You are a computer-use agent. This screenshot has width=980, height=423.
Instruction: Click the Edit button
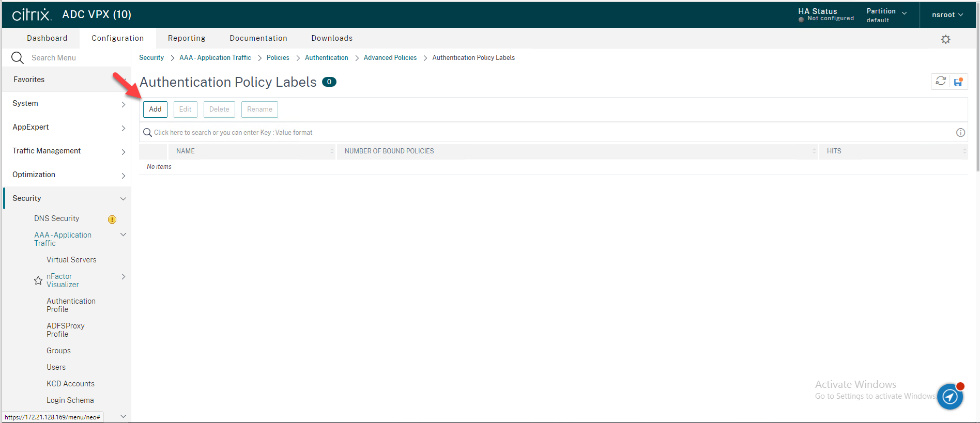185,109
